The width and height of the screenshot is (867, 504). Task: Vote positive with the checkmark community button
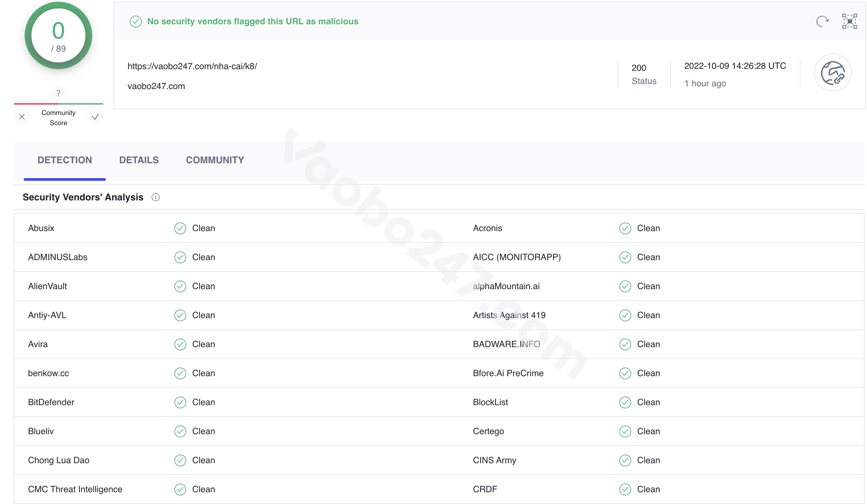[95, 117]
